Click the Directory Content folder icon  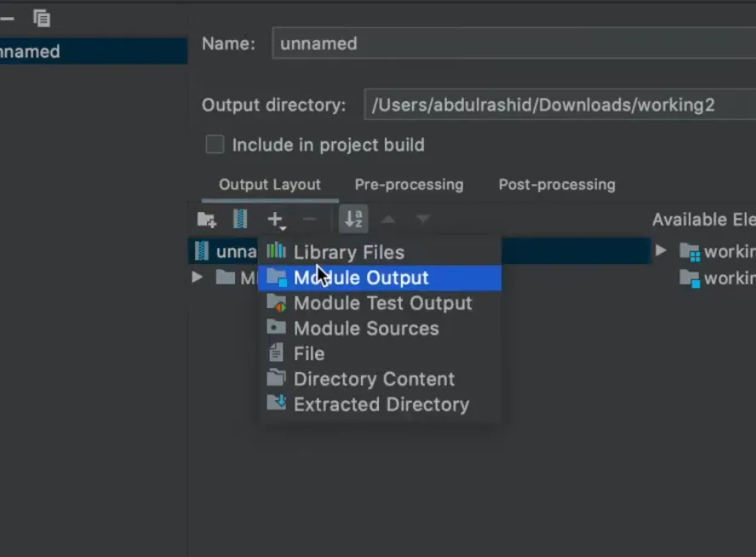coord(277,377)
